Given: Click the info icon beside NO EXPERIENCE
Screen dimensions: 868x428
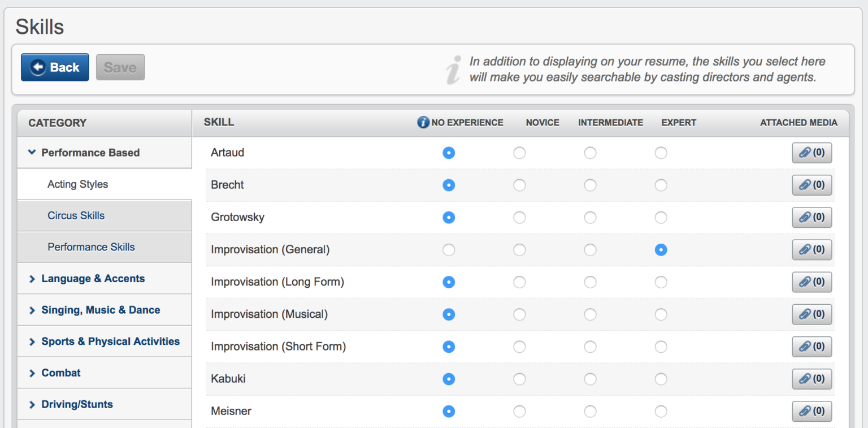Looking at the screenshot, I should (423, 122).
